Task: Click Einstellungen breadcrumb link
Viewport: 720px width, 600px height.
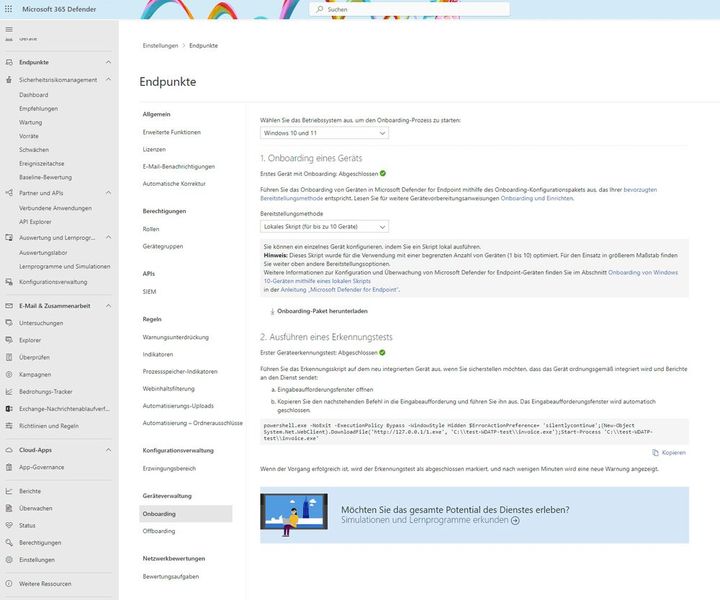Action: tap(160, 45)
